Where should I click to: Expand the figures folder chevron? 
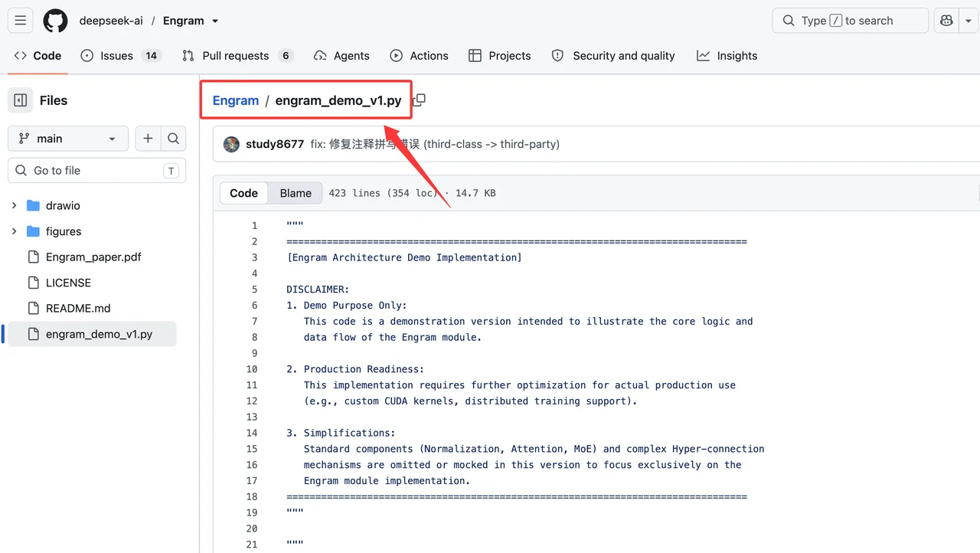14,231
